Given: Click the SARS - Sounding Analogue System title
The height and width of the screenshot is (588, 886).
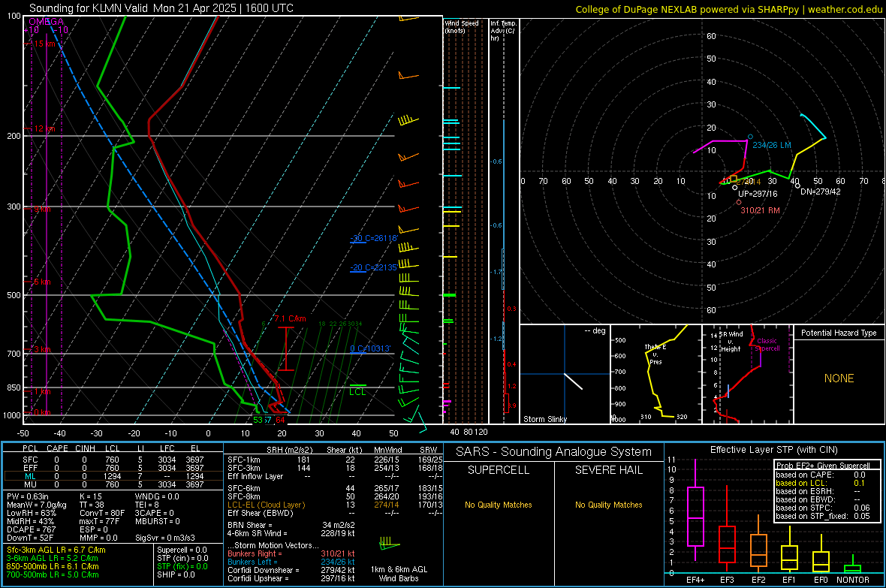Looking at the screenshot, I should (554, 452).
